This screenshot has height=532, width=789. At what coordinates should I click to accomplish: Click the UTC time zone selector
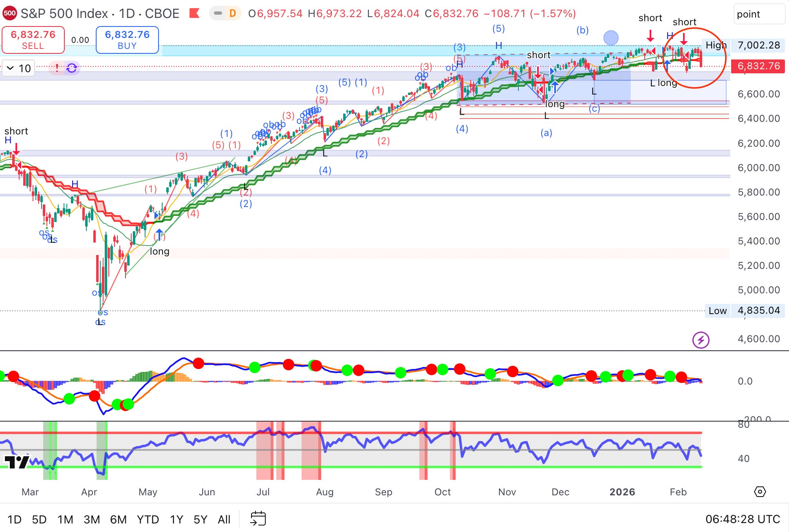click(743, 519)
